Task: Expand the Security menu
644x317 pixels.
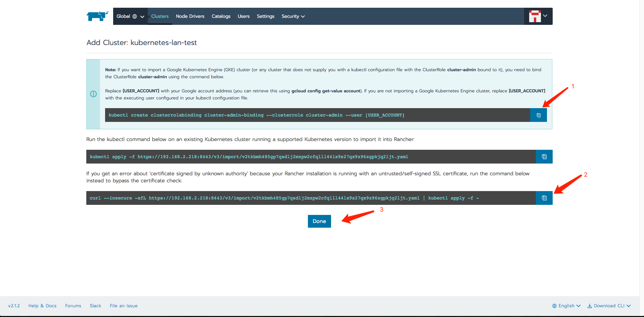Action: tap(293, 16)
